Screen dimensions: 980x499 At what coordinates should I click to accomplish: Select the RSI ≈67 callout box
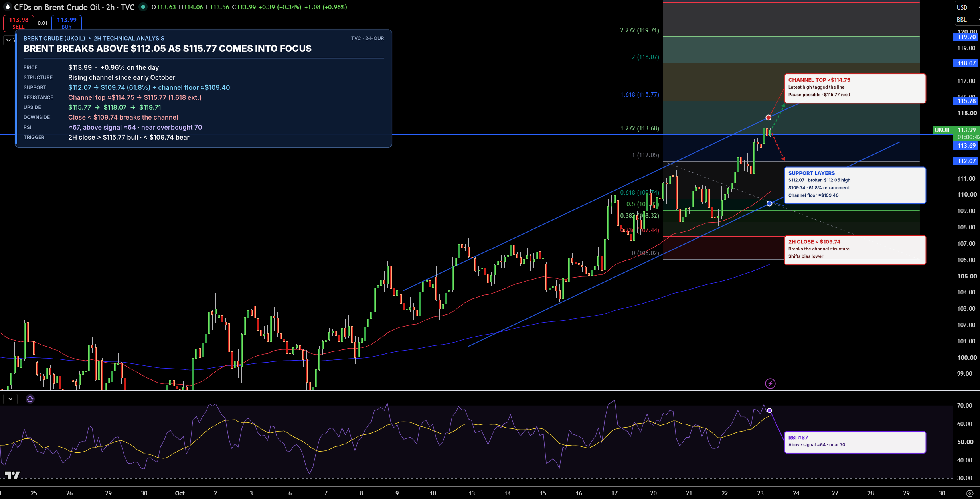click(855, 442)
